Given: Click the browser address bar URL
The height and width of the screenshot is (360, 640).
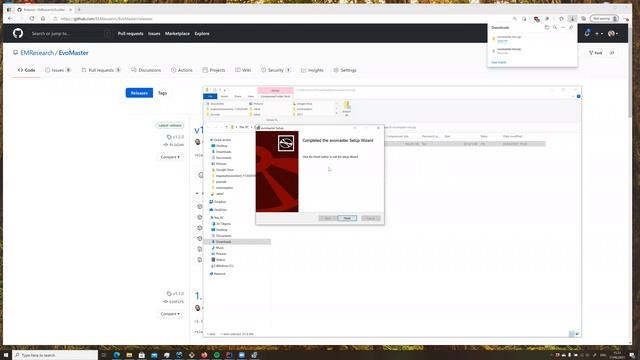Looking at the screenshot, I should pyautogui.click(x=107, y=19).
